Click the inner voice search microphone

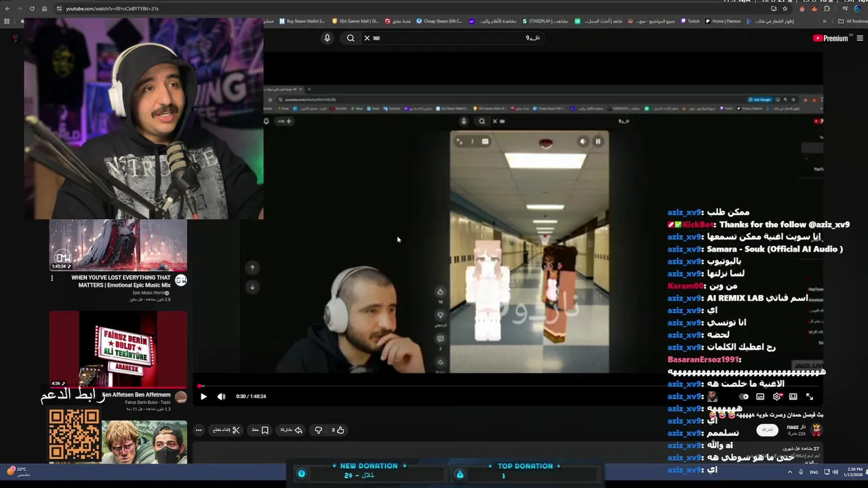point(464,121)
